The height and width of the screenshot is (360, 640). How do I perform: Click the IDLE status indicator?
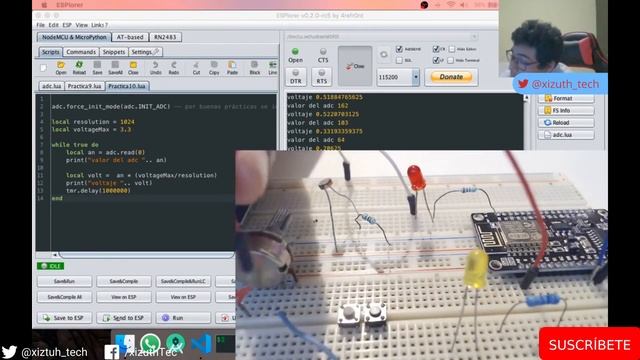pos(50,266)
